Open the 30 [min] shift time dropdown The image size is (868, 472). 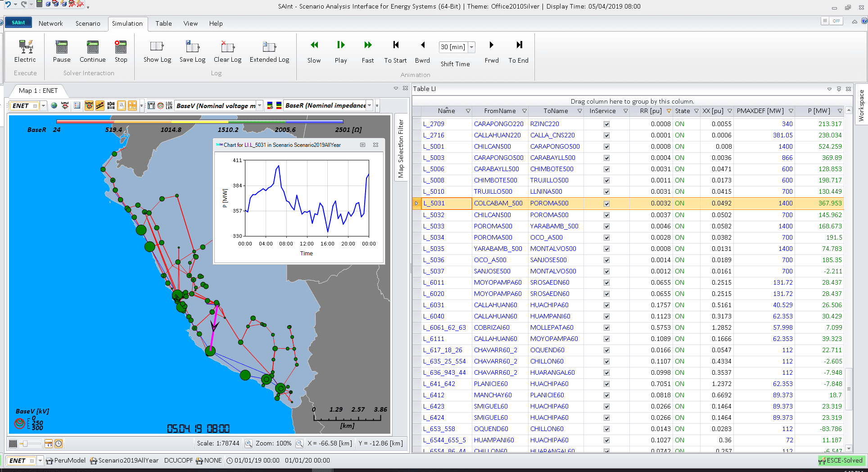[x=472, y=47]
